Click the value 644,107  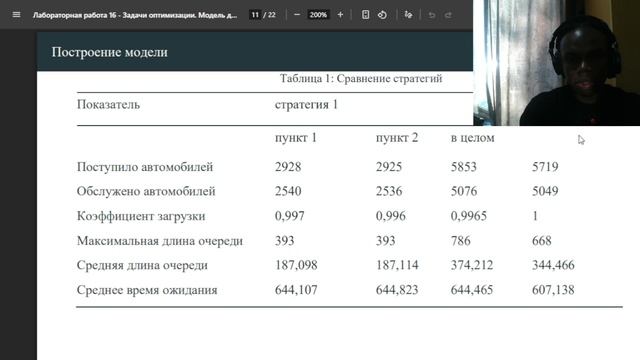click(x=296, y=290)
